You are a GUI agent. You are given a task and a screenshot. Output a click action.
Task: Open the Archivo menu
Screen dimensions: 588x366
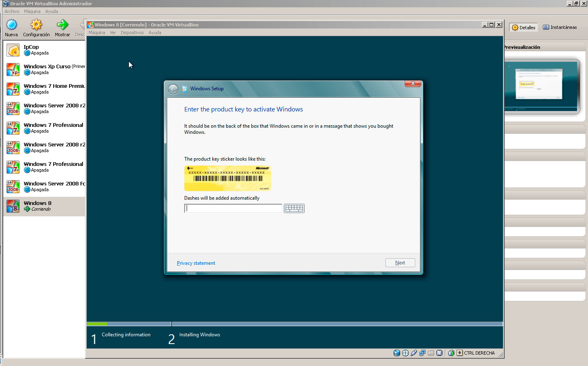click(12, 11)
